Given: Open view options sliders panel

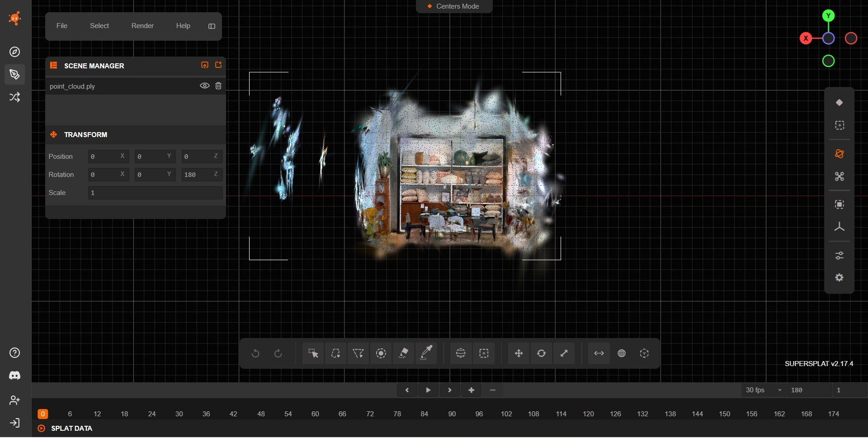Looking at the screenshot, I should tap(840, 256).
